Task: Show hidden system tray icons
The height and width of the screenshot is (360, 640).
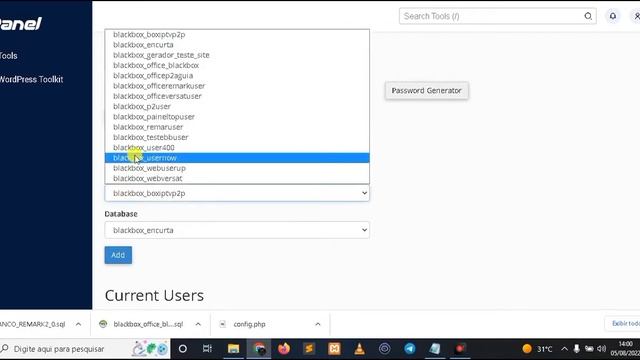Action: (564, 349)
